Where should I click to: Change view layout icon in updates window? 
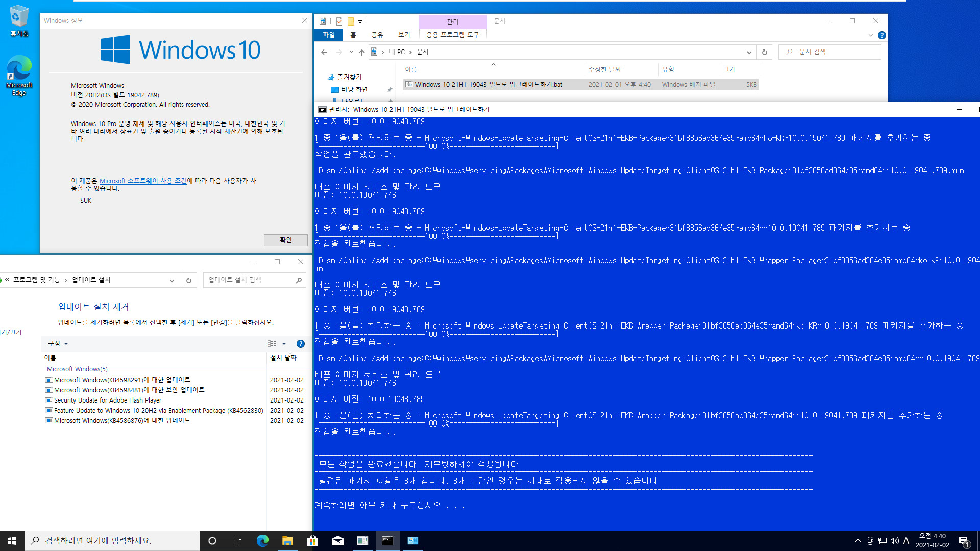[x=272, y=344]
